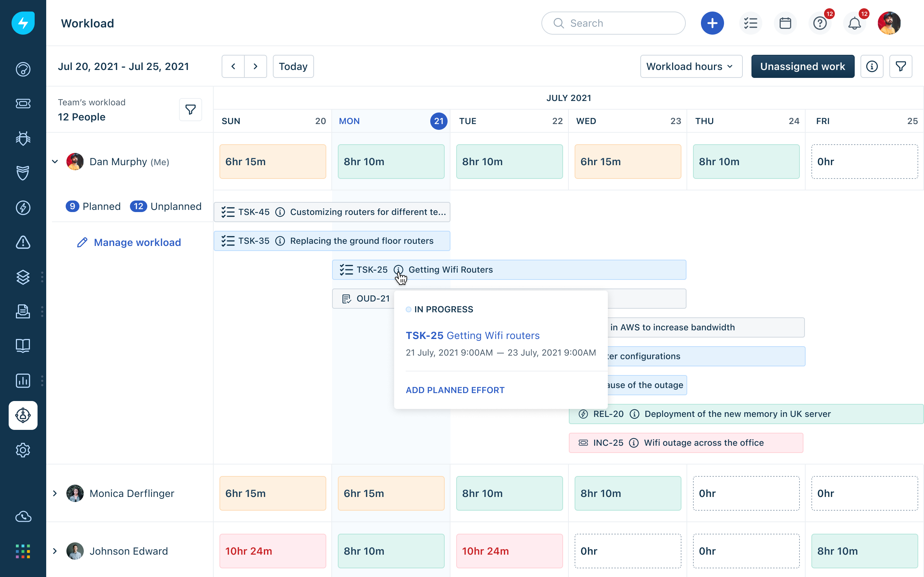Expand Monica Derflinger's workload row
Viewport: 924px width, 577px height.
55,493
